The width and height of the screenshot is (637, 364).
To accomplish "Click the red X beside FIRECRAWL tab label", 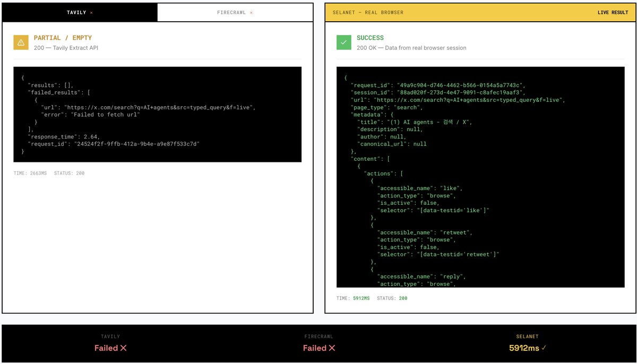I will [x=251, y=12].
